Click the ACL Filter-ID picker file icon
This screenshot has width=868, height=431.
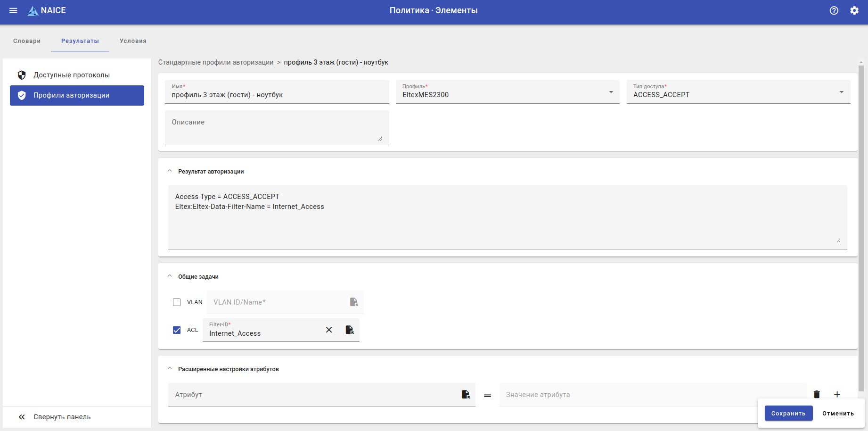(350, 330)
